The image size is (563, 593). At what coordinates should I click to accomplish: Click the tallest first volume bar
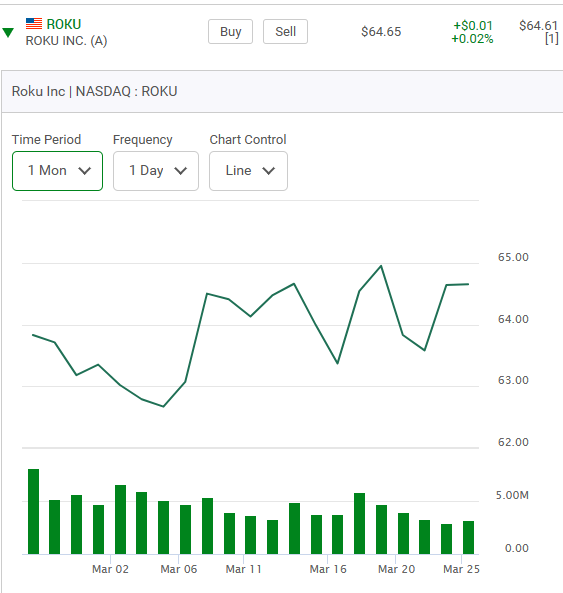34,512
